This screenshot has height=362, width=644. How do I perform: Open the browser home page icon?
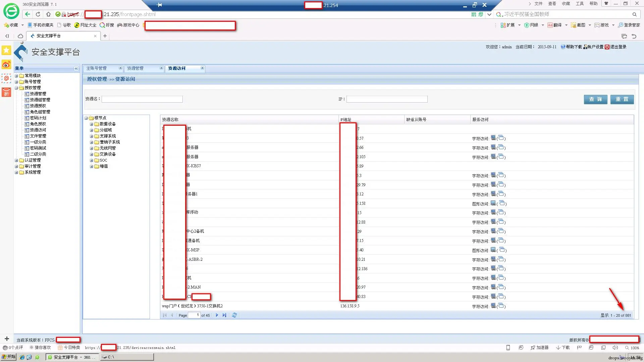(48, 14)
